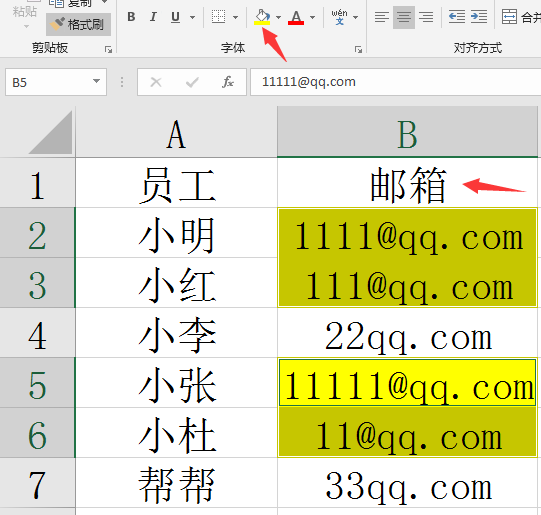Click cell 111@qq.com
Image resolution: width=541 pixels, height=515 pixels.
point(407,283)
